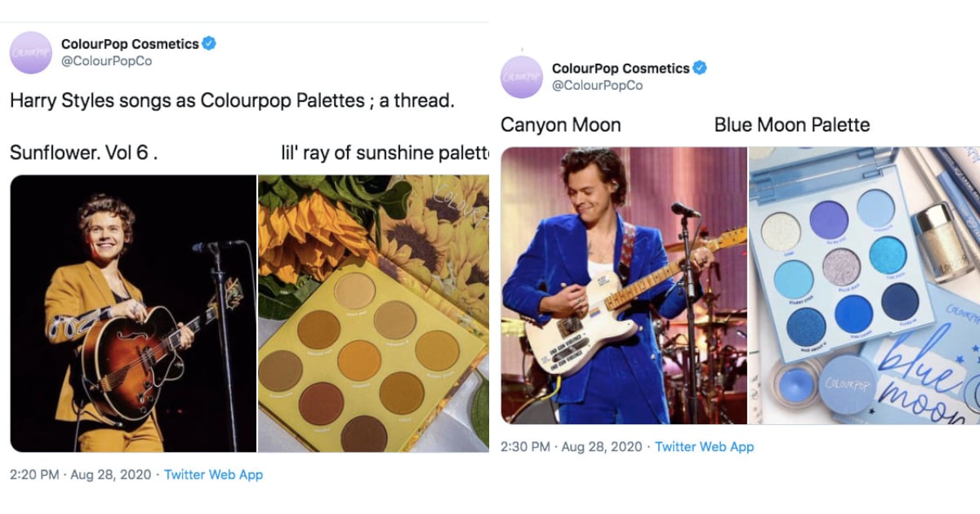Open ColourPop Cosmetics name on right tweet
This screenshot has width=980, height=514.
[621, 69]
